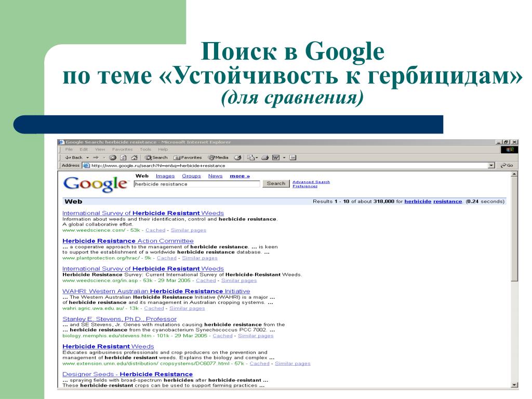The width and height of the screenshot is (532, 399).
Task: Click the Google Search button
Action: point(276,183)
